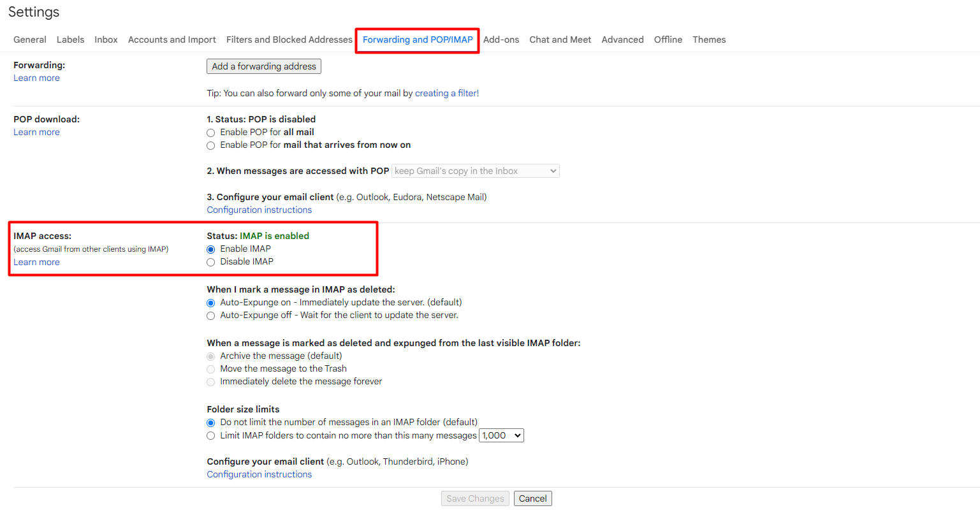Image resolution: width=980 pixels, height=515 pixels.
Task: Click Add a forwarding address button
Action: 264,66
